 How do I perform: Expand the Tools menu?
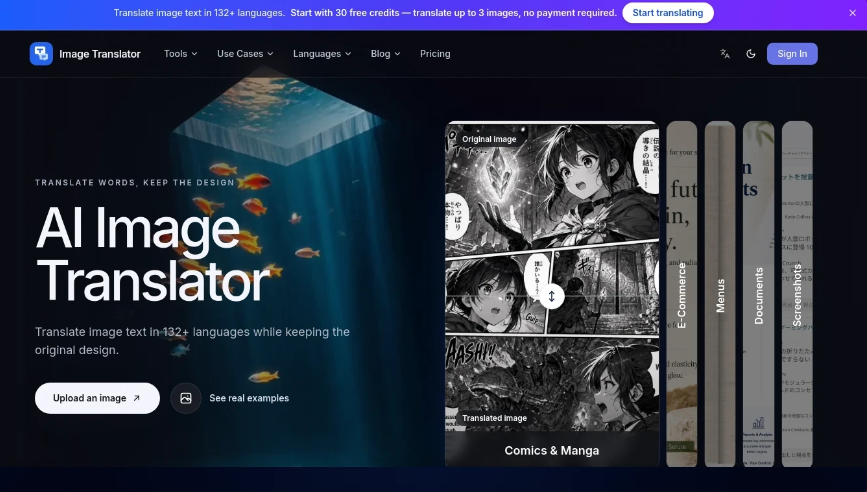180,54
